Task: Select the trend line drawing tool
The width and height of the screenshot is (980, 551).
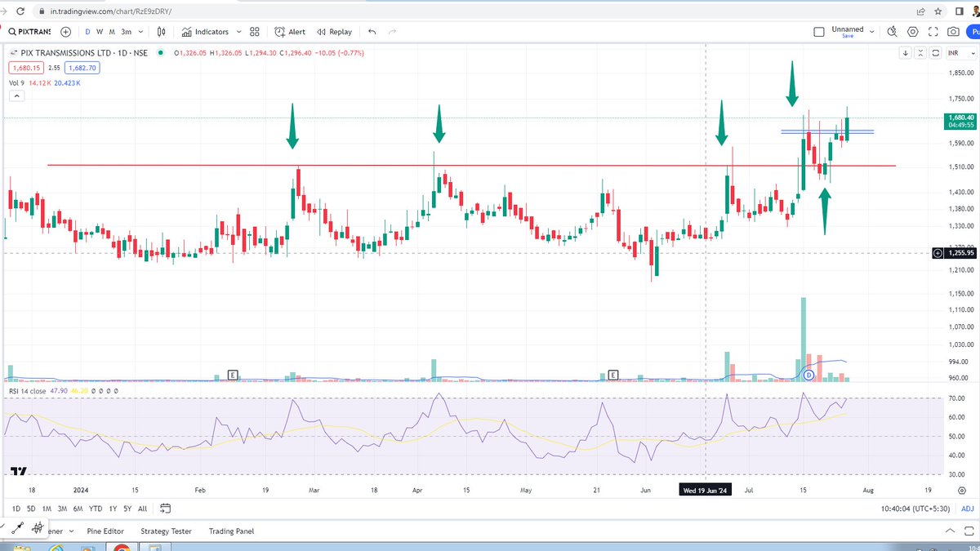Action: (16, 528)
